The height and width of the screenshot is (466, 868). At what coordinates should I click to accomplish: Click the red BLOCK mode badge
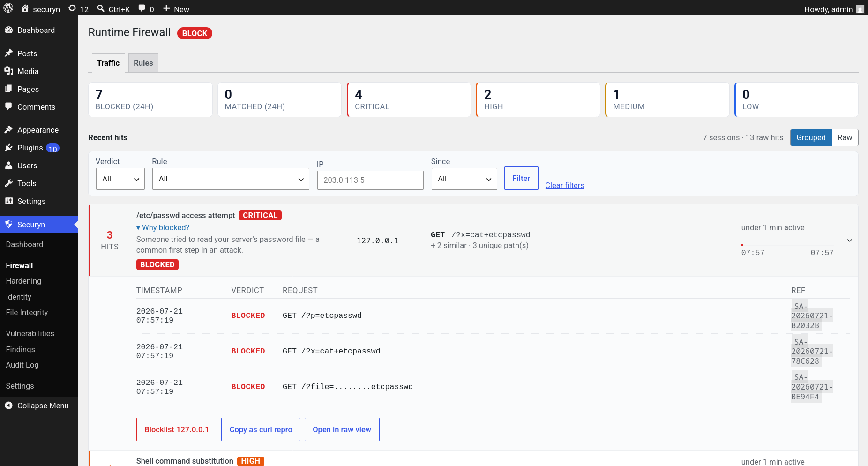coord(195,33)
